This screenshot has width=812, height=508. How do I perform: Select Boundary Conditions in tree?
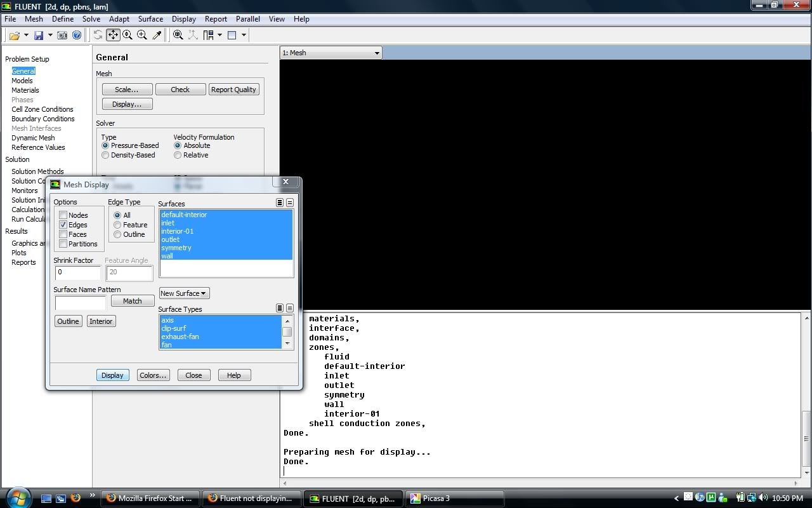43,119
